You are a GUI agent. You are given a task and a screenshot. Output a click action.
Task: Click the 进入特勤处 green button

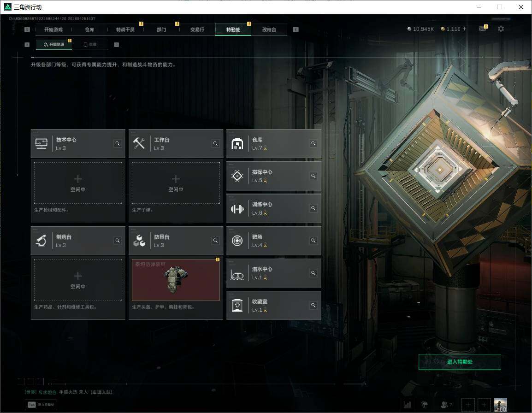[460, 362]
